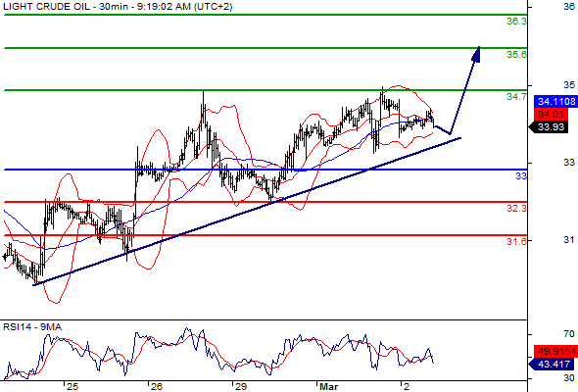Viewport: 578px width, 392px height.
Task: Select the green 36.3 resistance label
Action: [x=516, y=22]
